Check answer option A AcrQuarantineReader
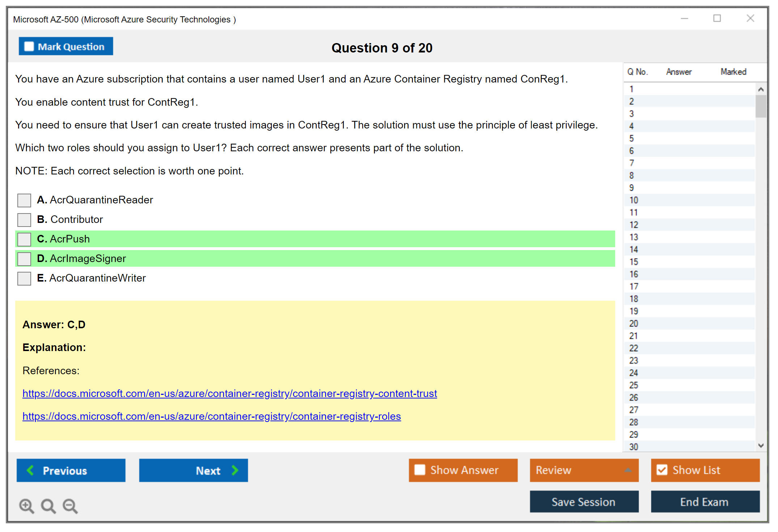Image resolution: width=778 pixels, height=532 pixels. [x=24, y=200]
